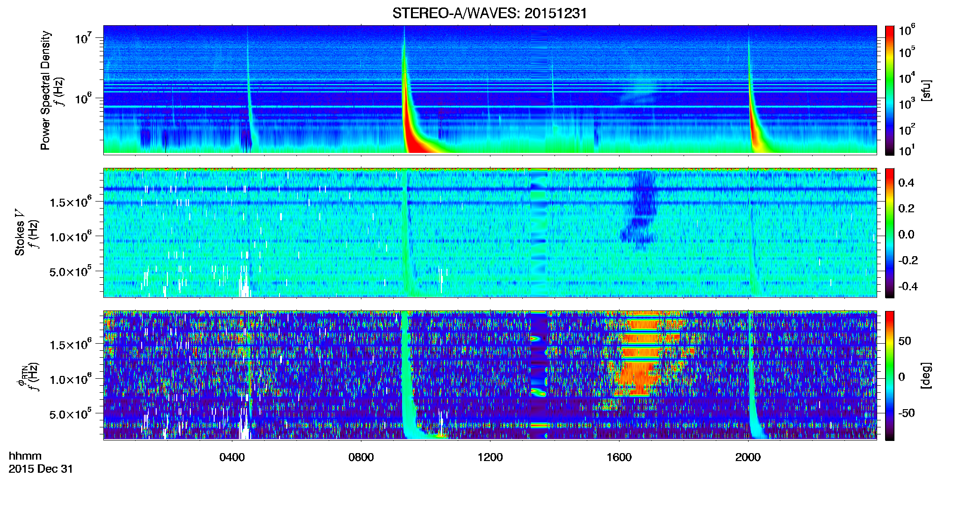Click the Stokes V panel colorbar

890,233
